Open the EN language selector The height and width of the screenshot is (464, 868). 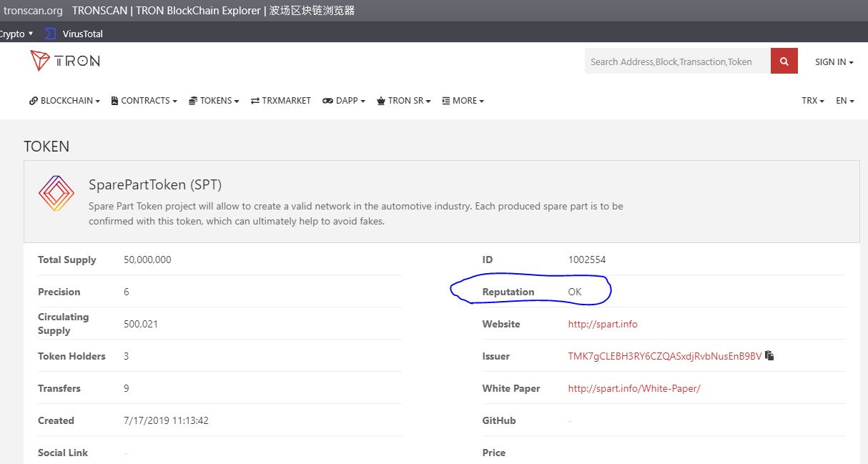[x=845, y=101]
